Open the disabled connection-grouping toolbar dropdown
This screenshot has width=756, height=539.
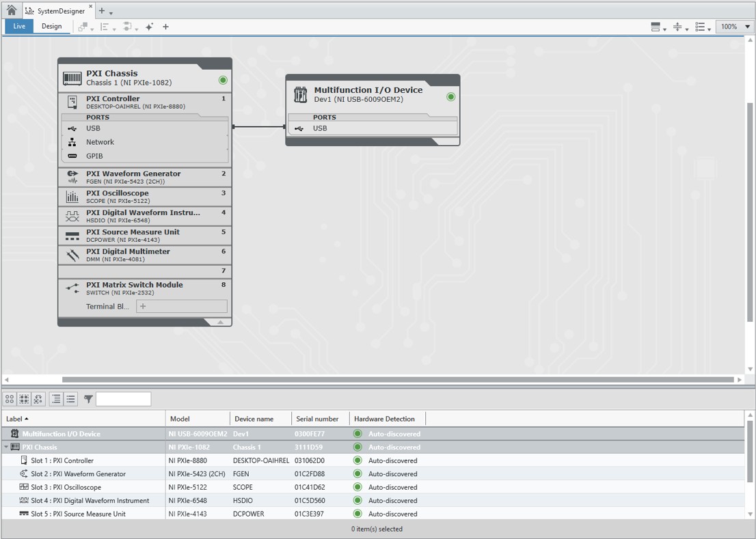click(x=130, y=27)
